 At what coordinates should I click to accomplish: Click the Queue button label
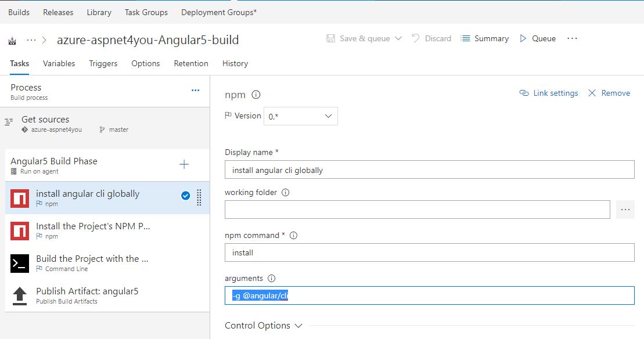tap(544, 38)
